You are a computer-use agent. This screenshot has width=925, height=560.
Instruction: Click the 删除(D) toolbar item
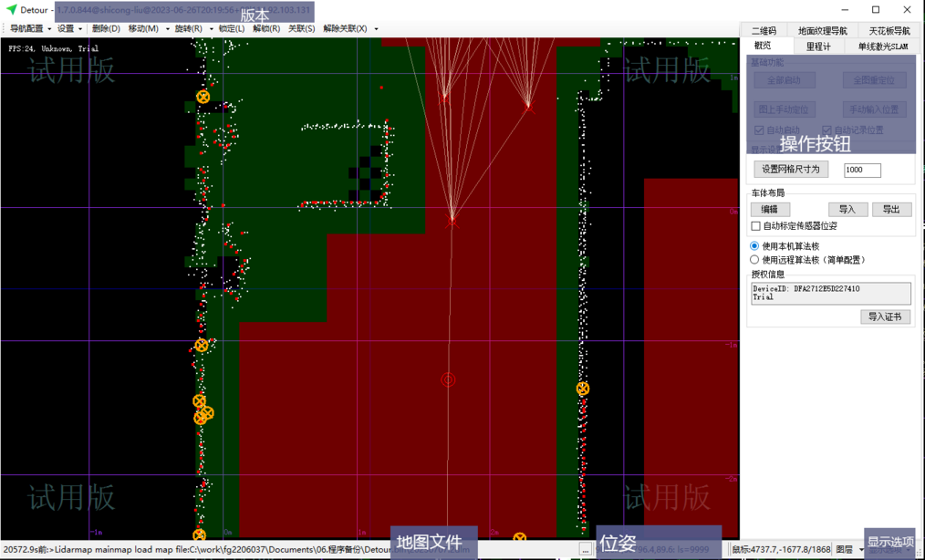click(x=106, y=29)
